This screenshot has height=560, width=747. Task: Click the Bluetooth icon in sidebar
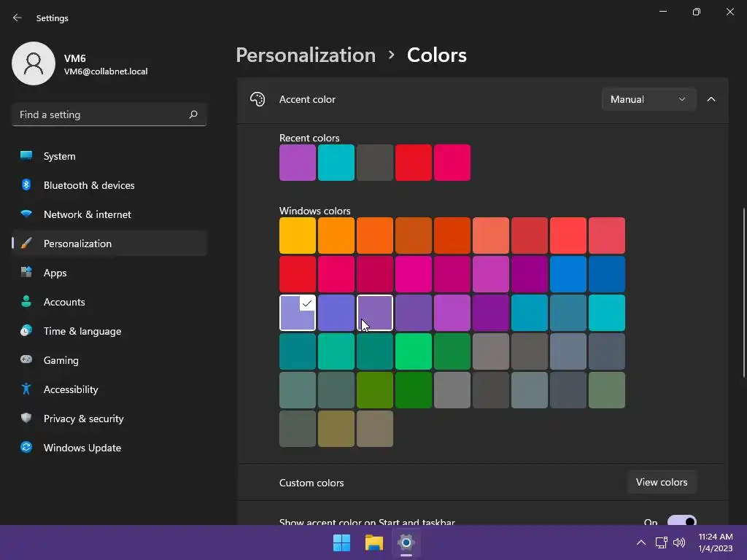point(26,184)
